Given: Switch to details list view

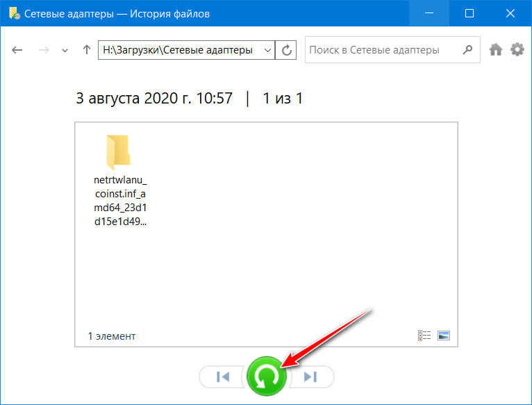Looking at the screenshot, I should click(x=424, y=336).
